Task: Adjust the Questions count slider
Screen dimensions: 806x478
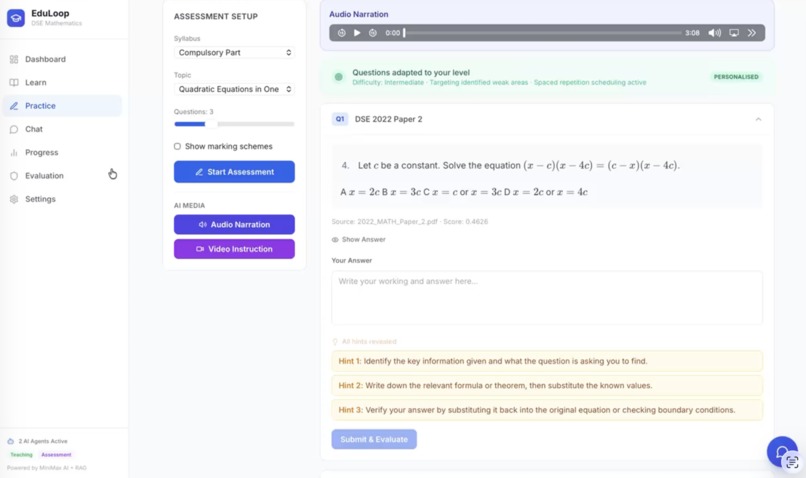Action: tap(234, 124)
